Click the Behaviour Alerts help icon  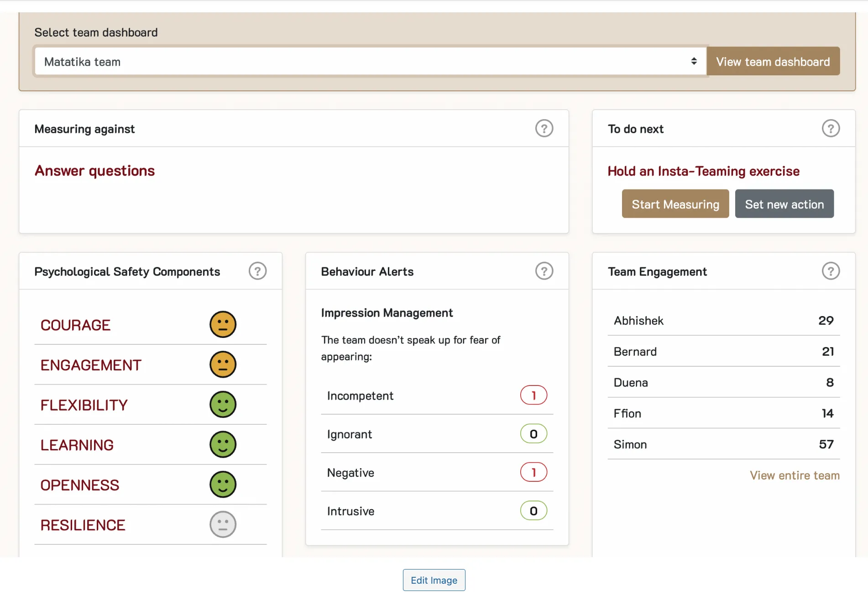pos(544,271)
